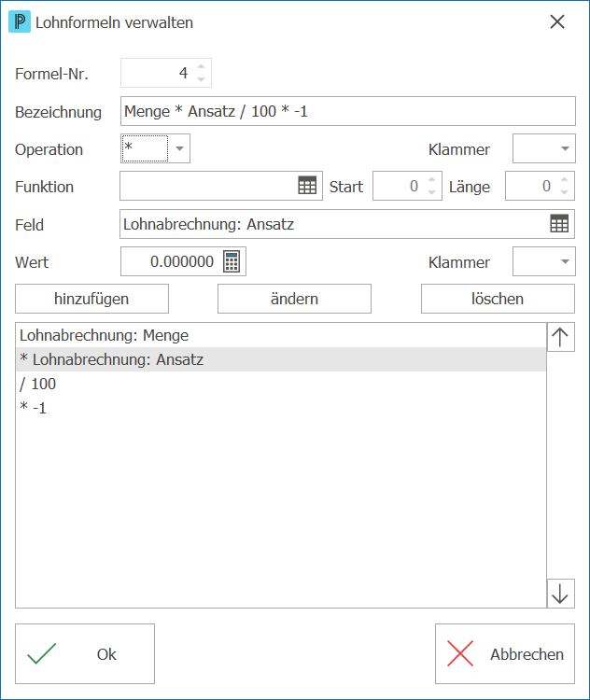This screenshot has height=700, width=590.
Task: Increase the Länge value
Action: click(564, 179)
